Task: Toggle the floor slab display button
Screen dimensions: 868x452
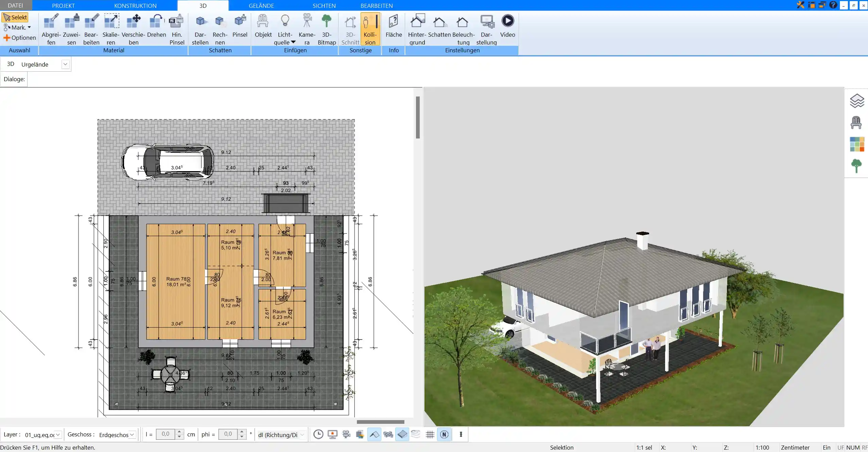Action: (x=402, y=434)
